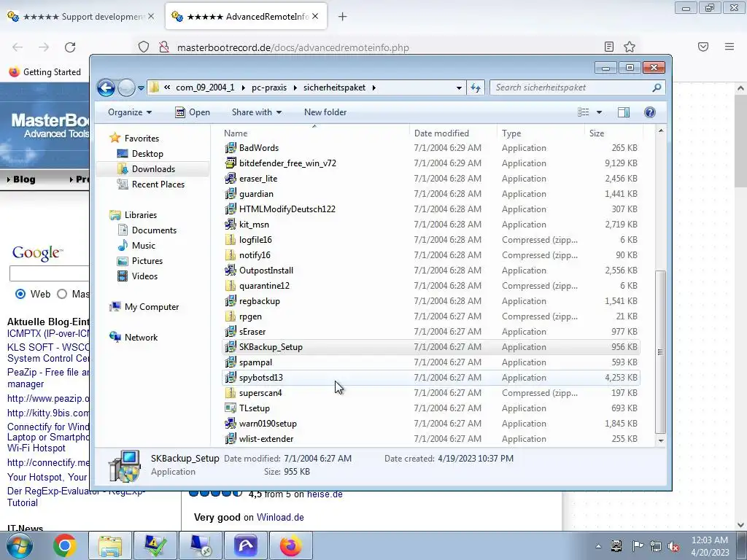Show hidden system tray icons arrow
The image size is (747, 560).
pyautogui.click(x=598, y=546)
